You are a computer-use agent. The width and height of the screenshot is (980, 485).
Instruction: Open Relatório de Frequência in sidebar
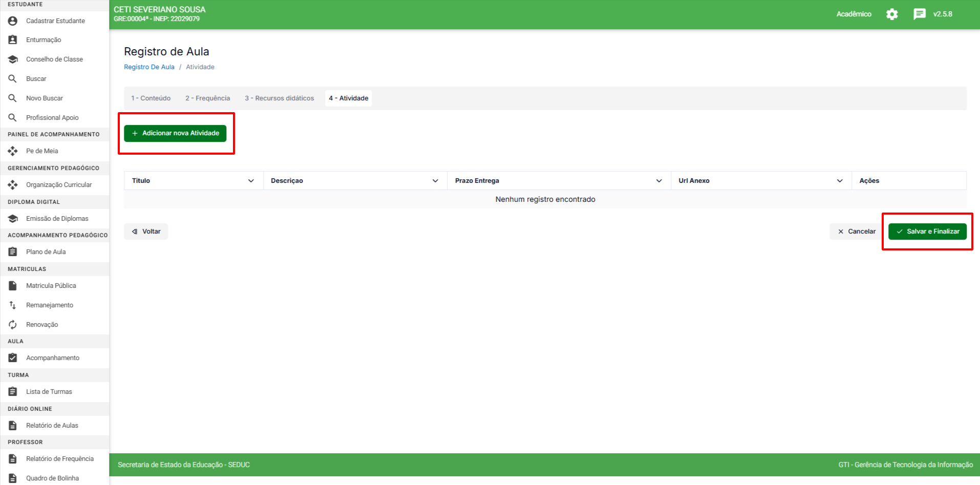coord(59,459)
